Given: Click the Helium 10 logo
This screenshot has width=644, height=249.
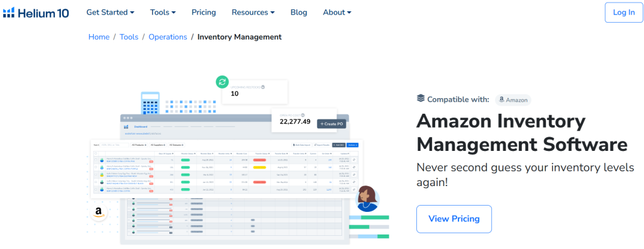Looking at the screenshot, I should point(36,13).
